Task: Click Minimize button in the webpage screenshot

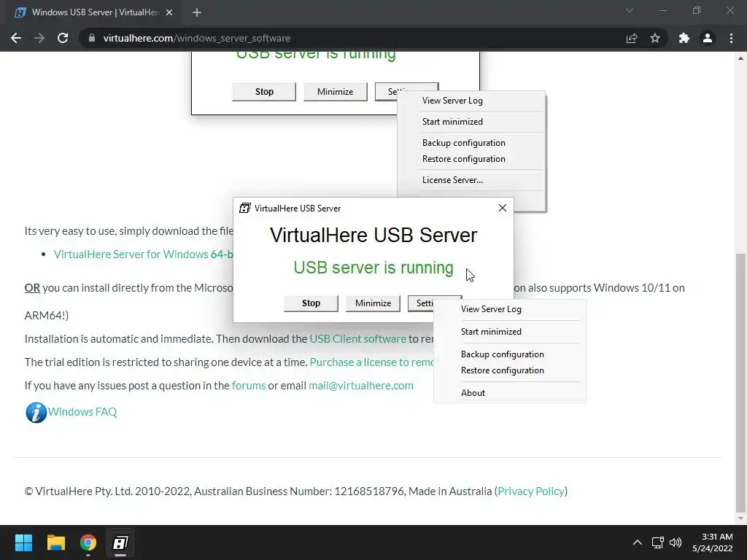Action: [x=336, y=92]
